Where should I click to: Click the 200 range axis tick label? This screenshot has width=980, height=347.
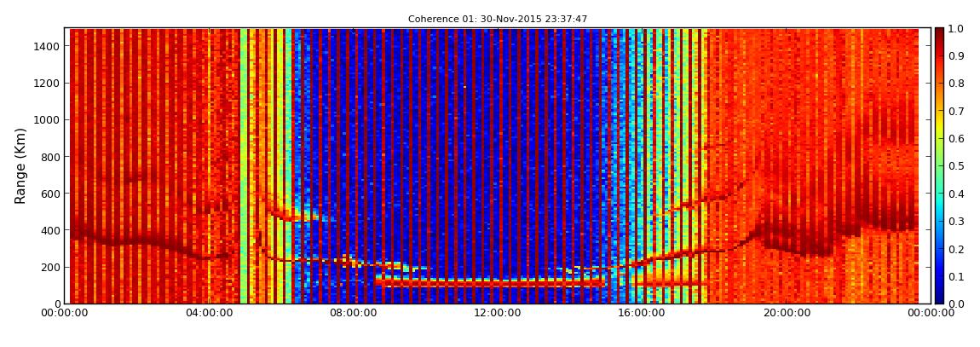click(x=50, y=267)
